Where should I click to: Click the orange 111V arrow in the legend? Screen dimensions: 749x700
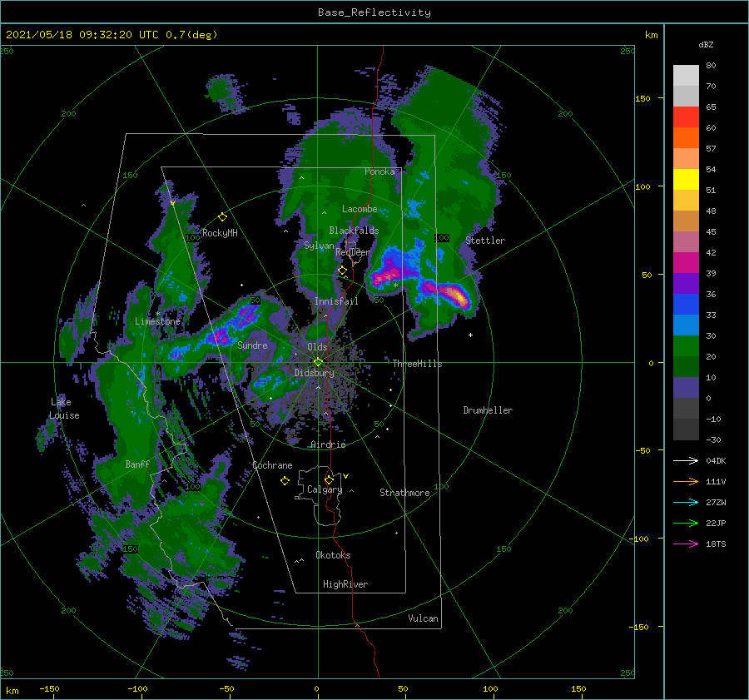pyautogui.click(x=686, y=482)
